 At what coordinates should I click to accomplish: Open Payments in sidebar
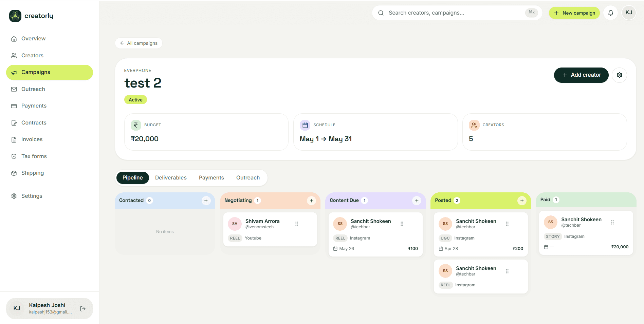pos(50,106)
